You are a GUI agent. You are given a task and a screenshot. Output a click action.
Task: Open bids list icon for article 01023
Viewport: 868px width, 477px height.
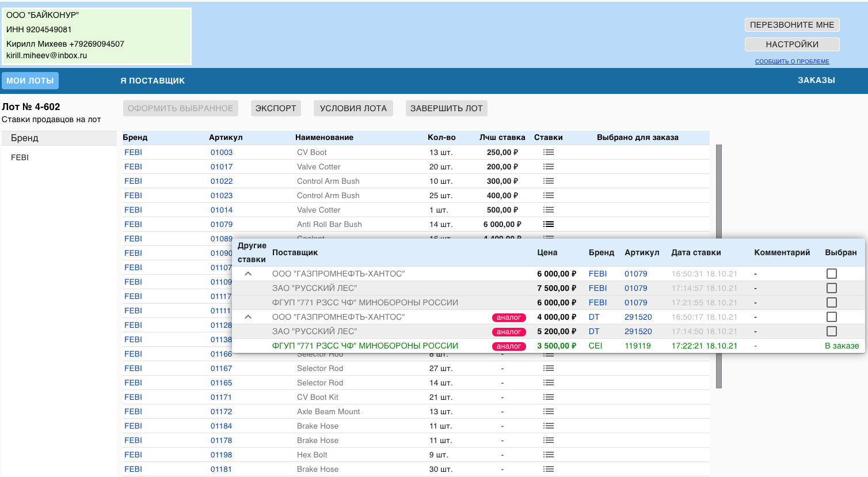point(549,195)
